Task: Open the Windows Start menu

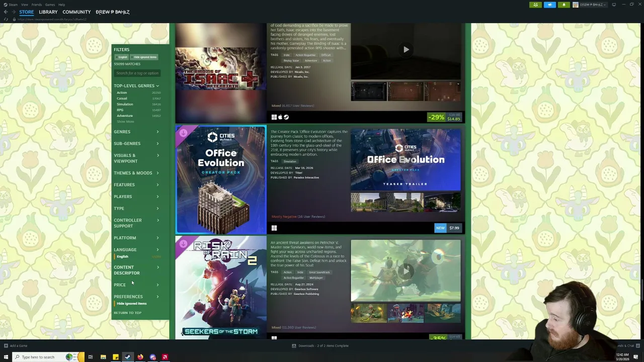Action: click(6, 357)
